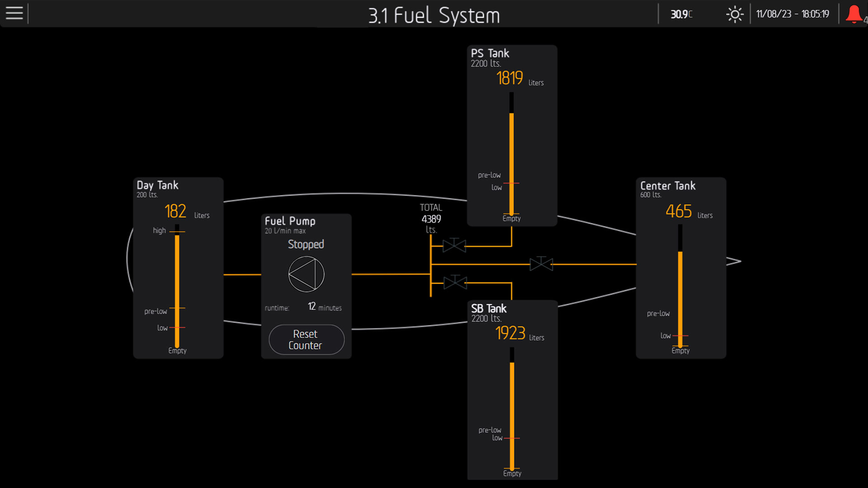
Task: Click the date and time display
Action: tap(793, 14)
